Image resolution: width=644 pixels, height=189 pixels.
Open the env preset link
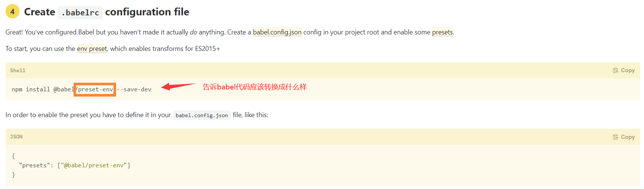(x=92, y=49)
